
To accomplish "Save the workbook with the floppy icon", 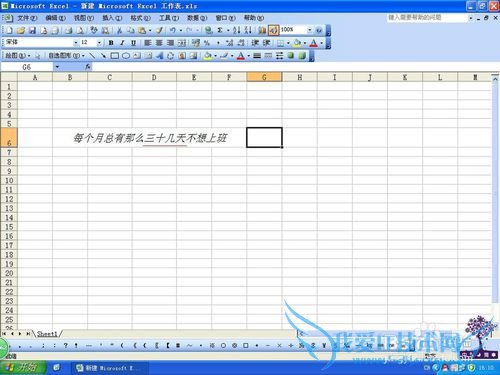I will [32, 30].
